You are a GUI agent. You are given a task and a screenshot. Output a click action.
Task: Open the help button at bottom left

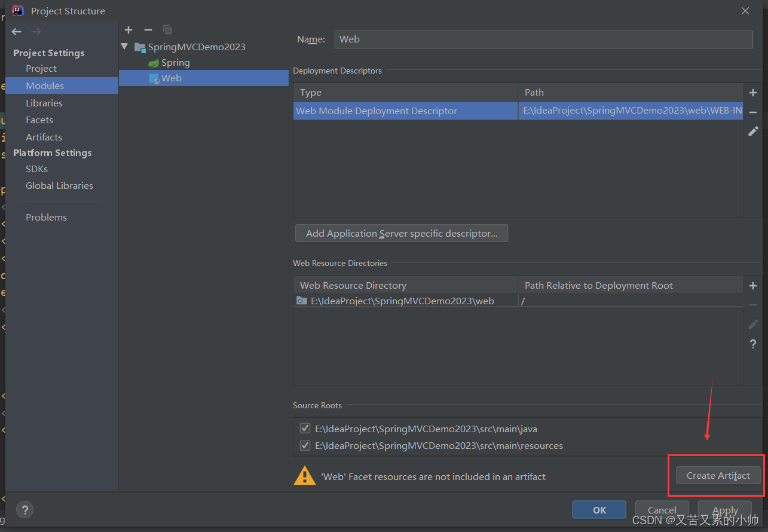tap(25, 510)
